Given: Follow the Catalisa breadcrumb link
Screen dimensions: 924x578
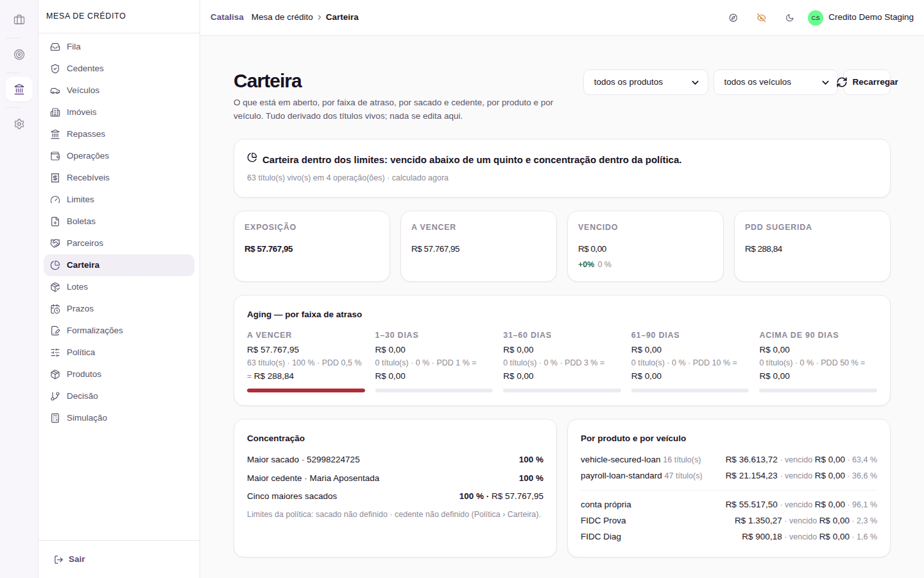Looking at the screenshot, I should [227, 17].
